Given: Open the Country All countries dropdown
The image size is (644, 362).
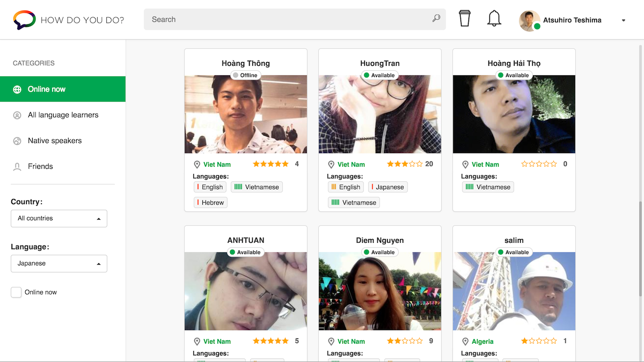Looking at the screenshot, I should 59,218.
